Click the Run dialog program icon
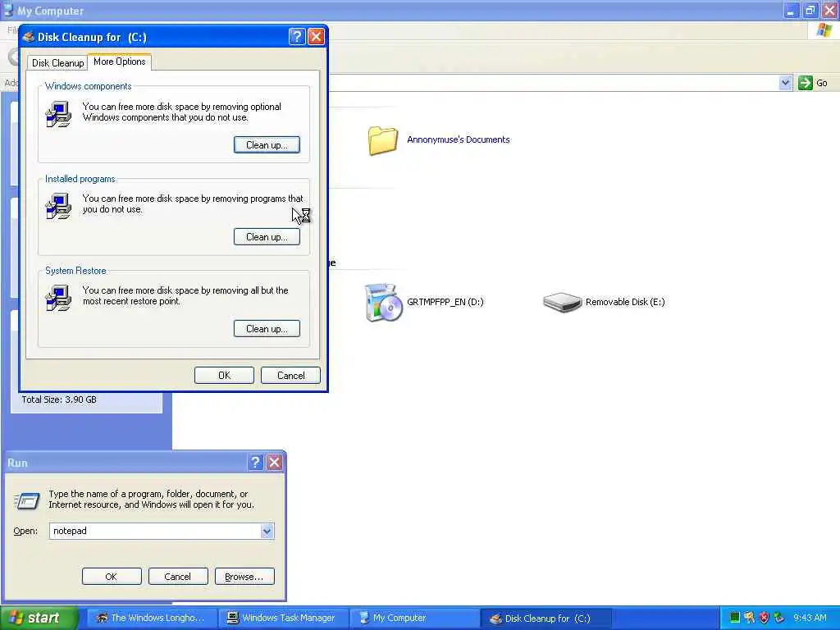This screenshot has width=840, height=630. 27,500
